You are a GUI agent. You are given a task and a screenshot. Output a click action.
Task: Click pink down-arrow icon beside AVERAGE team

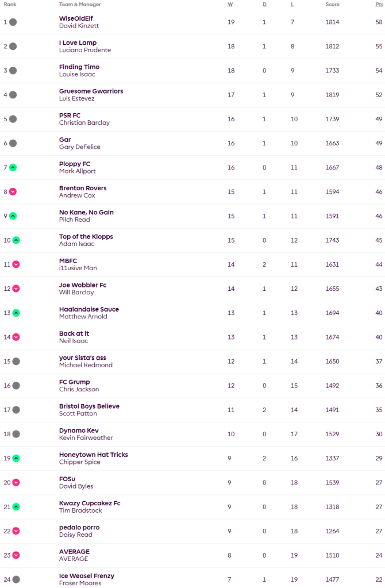[16, 555]
